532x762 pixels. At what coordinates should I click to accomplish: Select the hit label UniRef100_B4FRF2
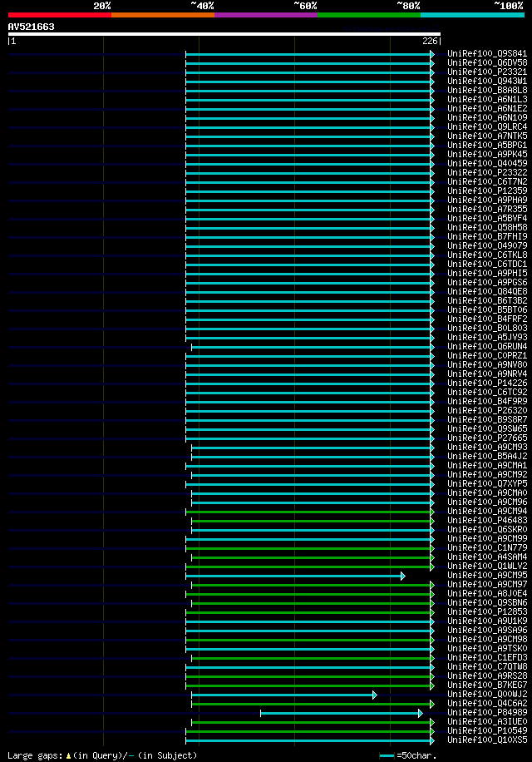click(487, 319)
